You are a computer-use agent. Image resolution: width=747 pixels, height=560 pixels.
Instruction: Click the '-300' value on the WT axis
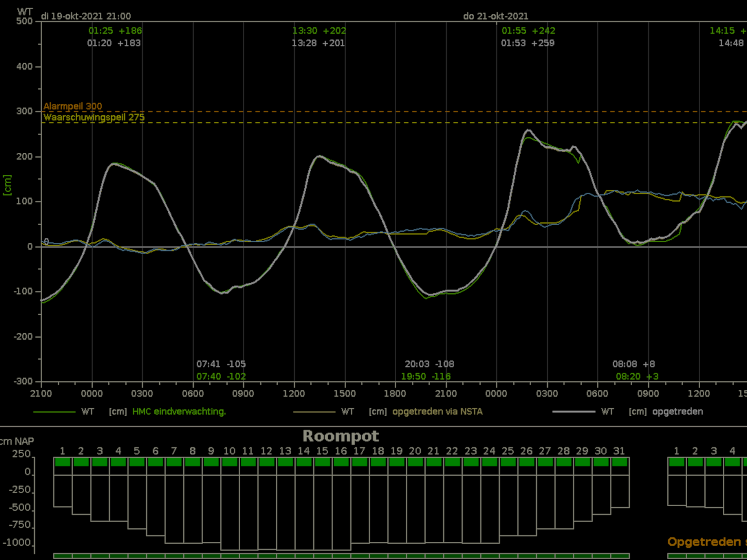click(23, 382)
